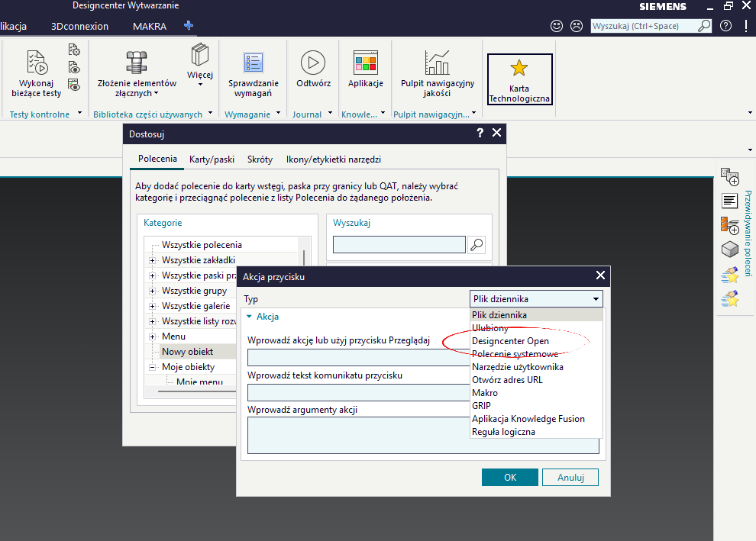Click the Karta Technologiczna star icon
This screenshot has height=541, width=756.
point(519,68)
